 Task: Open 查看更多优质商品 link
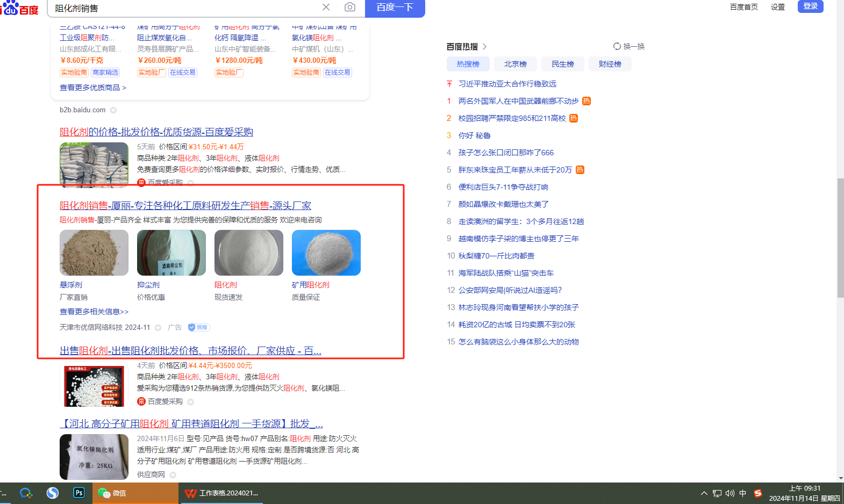[93, 88]
